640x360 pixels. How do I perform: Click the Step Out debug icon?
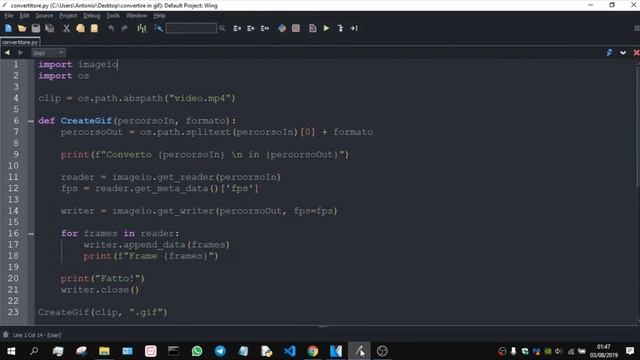[x=354, y=28]
